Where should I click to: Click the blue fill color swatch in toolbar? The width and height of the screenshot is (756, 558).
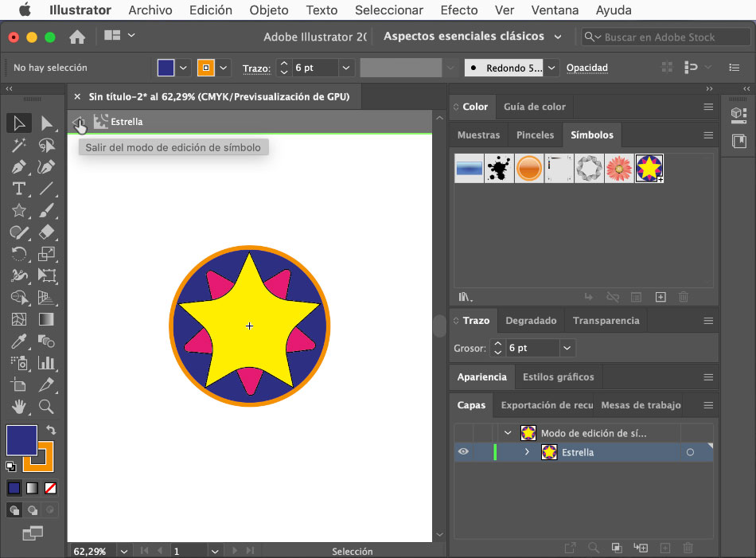point(21,440)
